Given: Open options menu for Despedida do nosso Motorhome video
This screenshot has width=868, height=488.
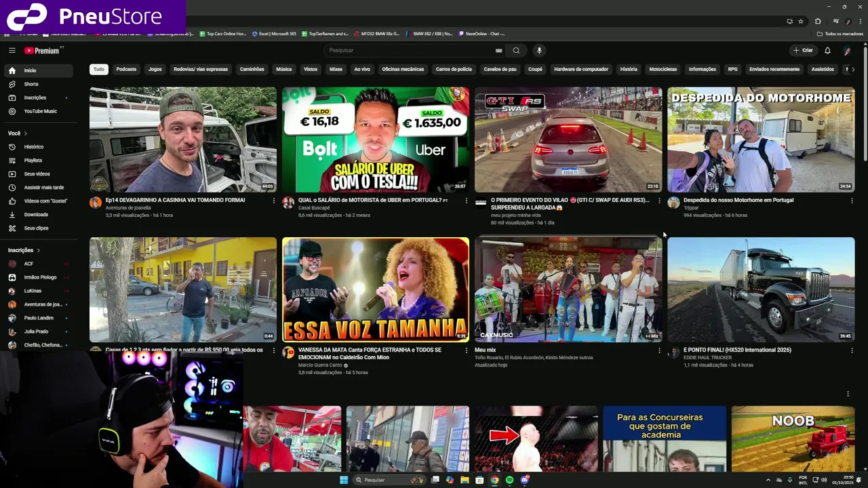Looking at the screenshot, I should point(852,201).
